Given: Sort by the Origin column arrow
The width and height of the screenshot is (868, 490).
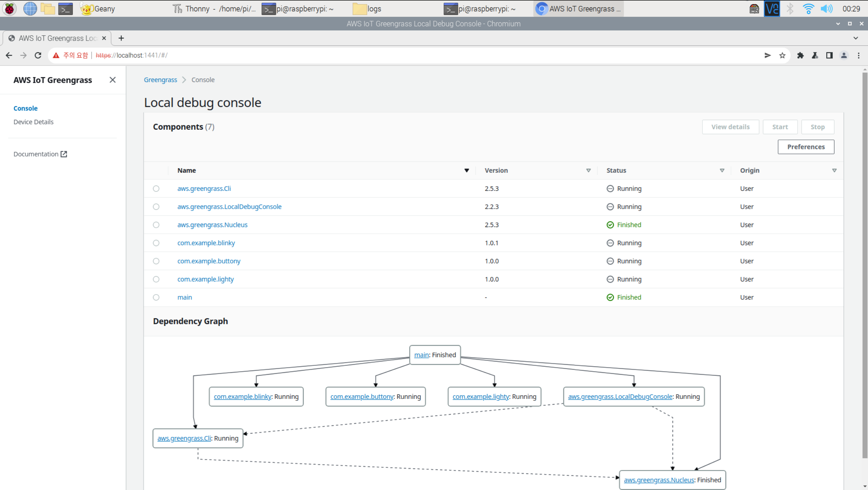Looking at the screenshot, I should point(834,170).
